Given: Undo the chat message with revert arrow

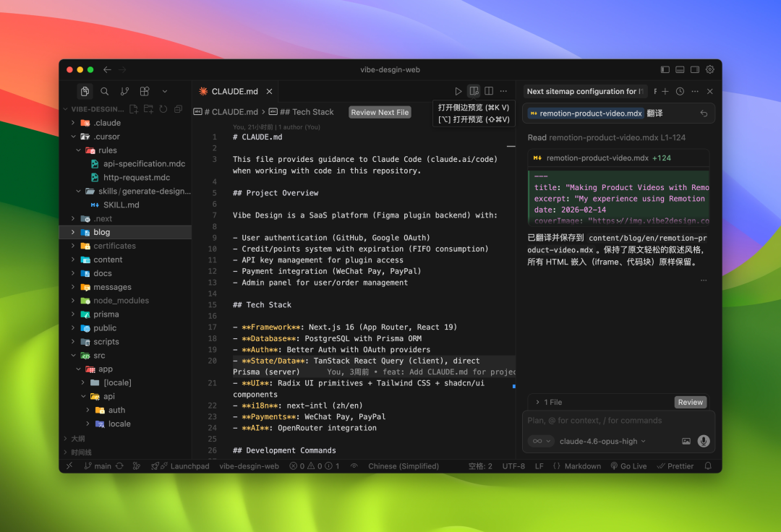Looking at the screenshot, I should pos(704,113).
